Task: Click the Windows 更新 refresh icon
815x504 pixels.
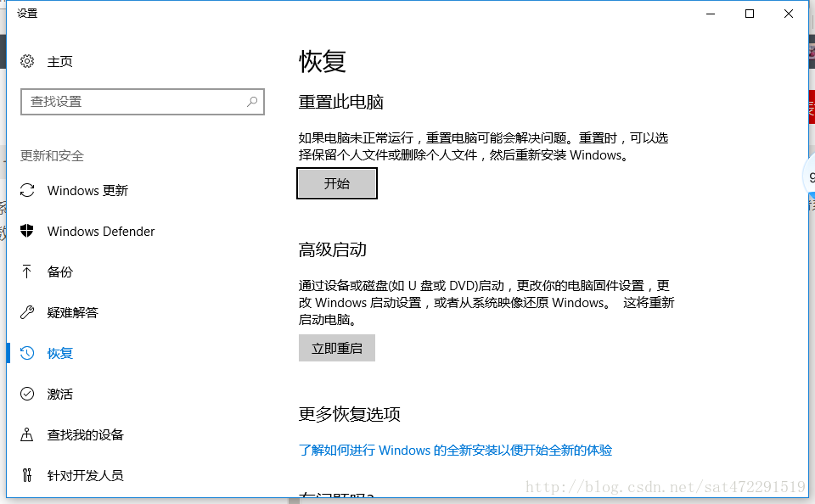Action: tap(27, 190)
